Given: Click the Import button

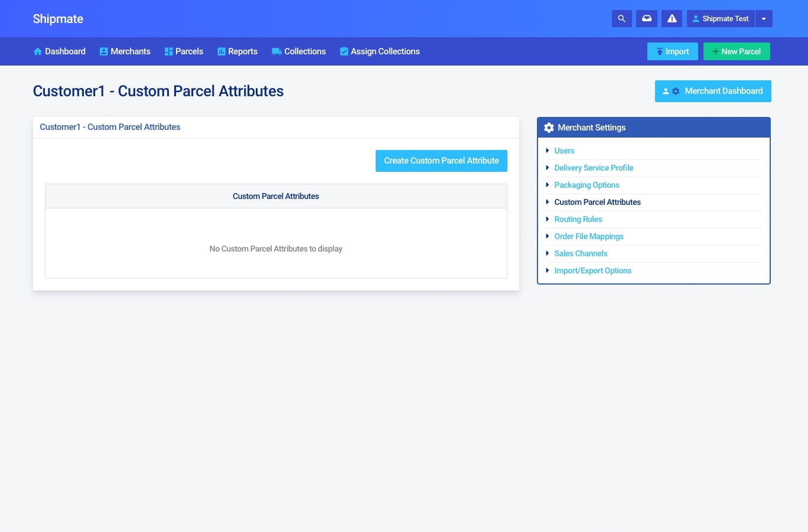Looking at the screenshot, I should [x=672, y=51].
